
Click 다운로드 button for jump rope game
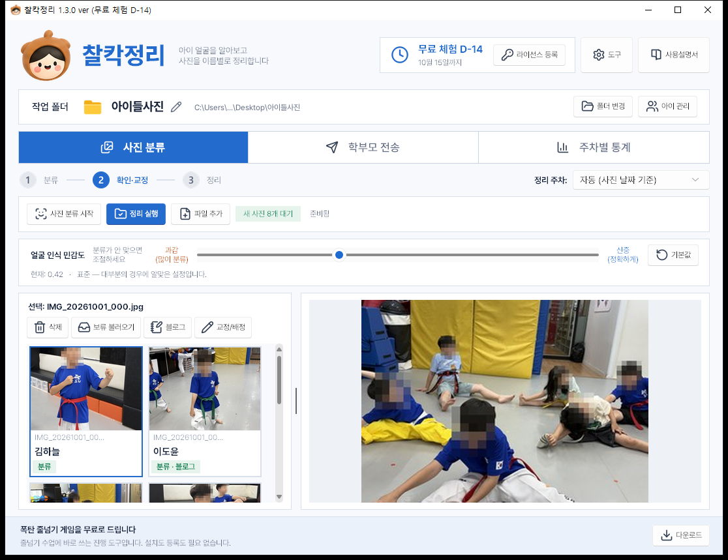tap(680, 535)
